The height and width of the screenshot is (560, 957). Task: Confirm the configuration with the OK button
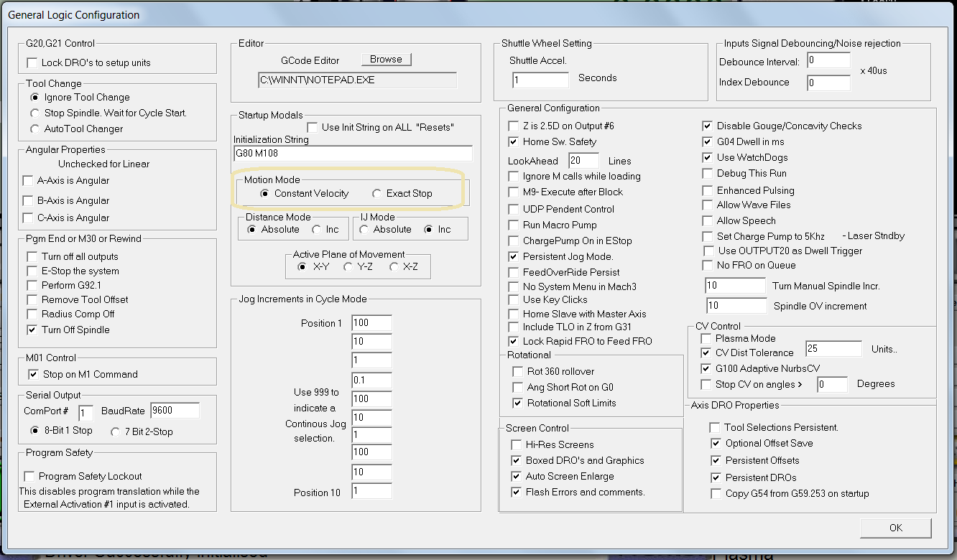895,528
